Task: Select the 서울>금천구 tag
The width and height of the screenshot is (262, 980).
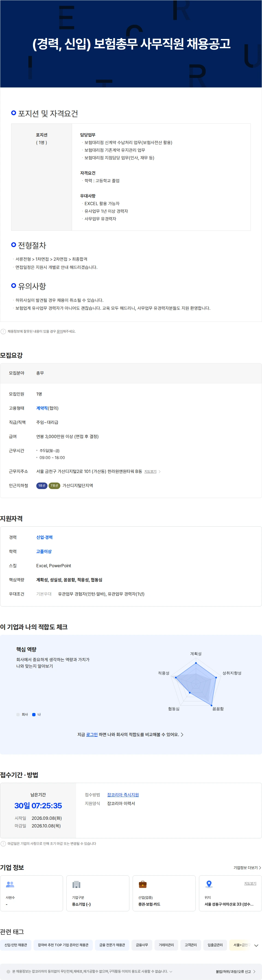Action: (x=240, y=945)
